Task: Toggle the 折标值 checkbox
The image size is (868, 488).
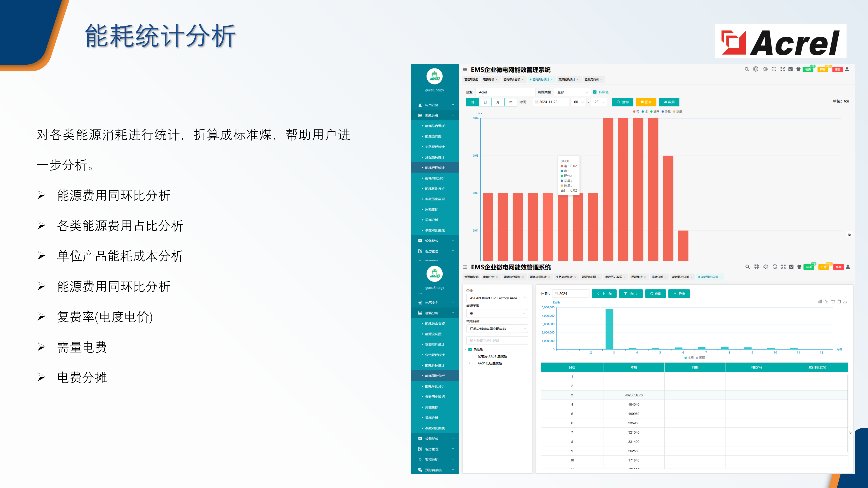Action: [595, 92]
